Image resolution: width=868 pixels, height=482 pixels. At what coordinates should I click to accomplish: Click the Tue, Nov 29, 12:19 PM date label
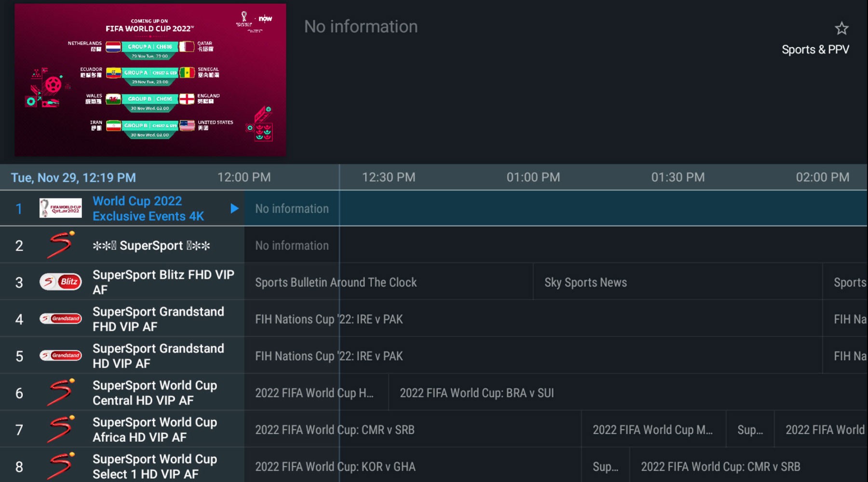(73, 178)
